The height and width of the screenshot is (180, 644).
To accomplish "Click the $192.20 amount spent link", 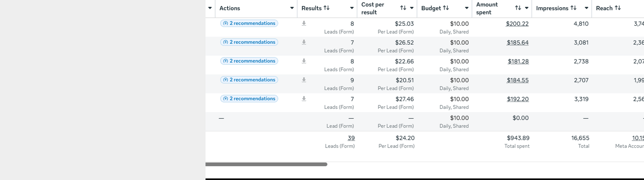I will 517,99.
